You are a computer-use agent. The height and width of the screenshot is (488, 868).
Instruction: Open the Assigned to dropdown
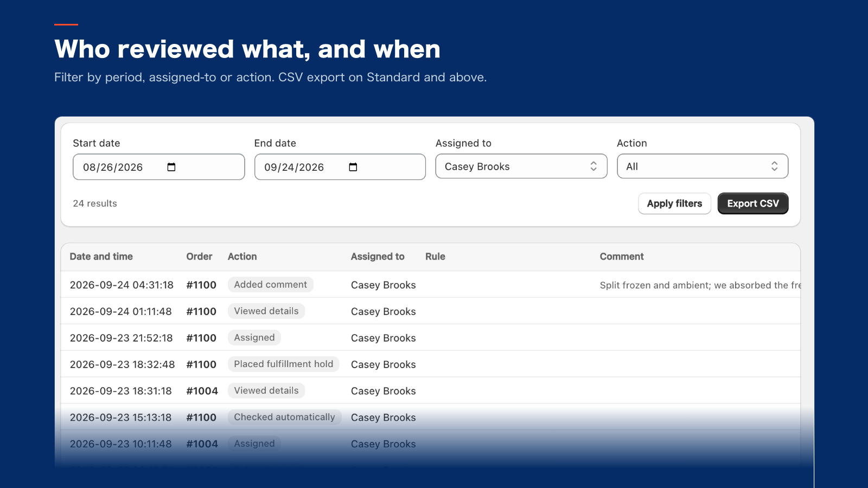point(521,166)
